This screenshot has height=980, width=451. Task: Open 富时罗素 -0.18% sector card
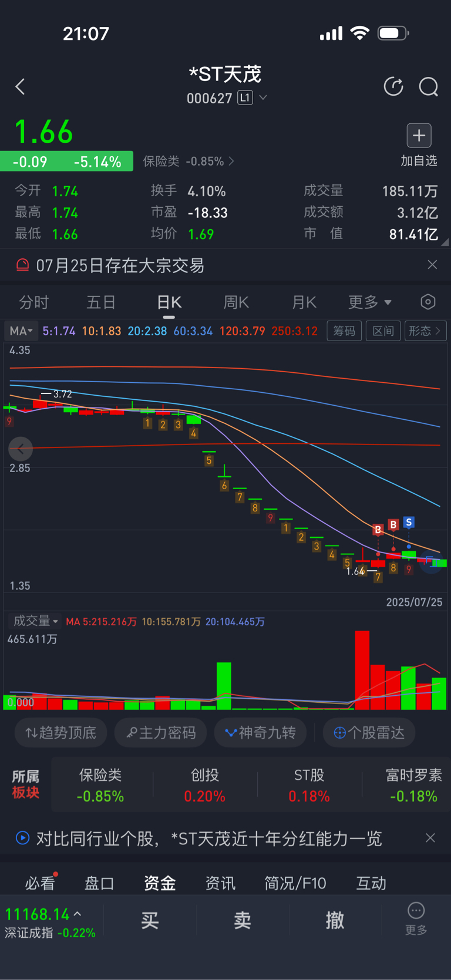[x=413, y=785]
